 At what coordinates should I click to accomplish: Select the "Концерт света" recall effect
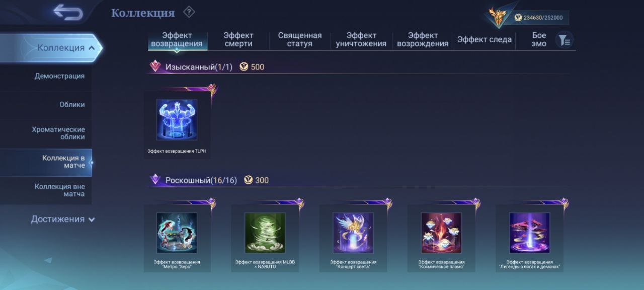tap(353, 233)
